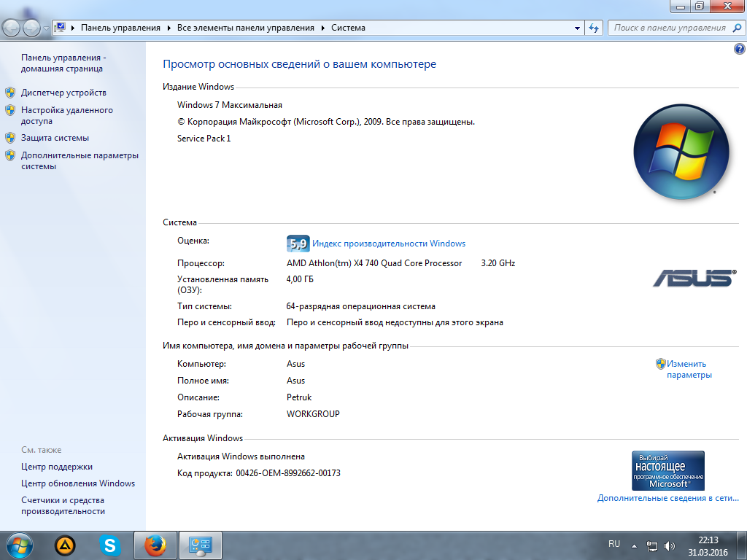This screenshot has height=560, width=747.
Task: Expand arrow after Все элементы панели управления
Action: click(x=322, y=28)
